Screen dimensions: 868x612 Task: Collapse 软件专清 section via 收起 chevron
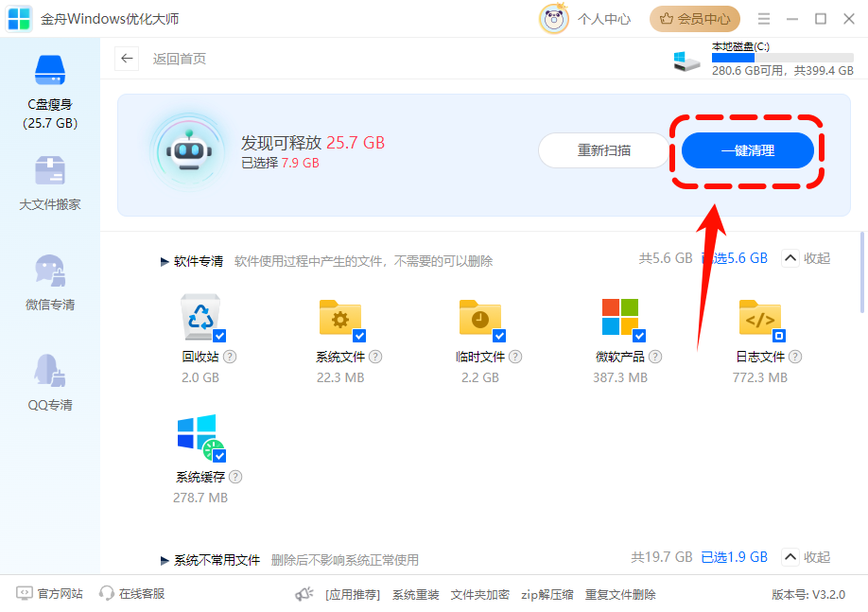[790, 258]
